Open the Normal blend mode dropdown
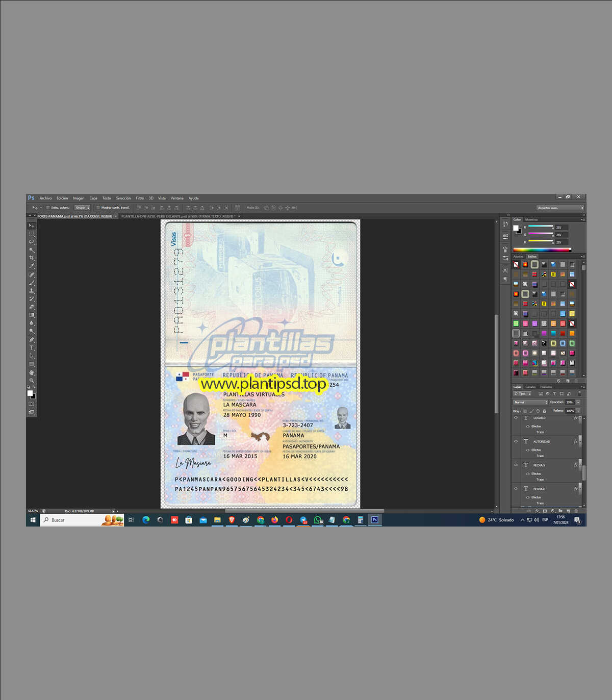Screen dimensions: 612x700 point(530,402)
